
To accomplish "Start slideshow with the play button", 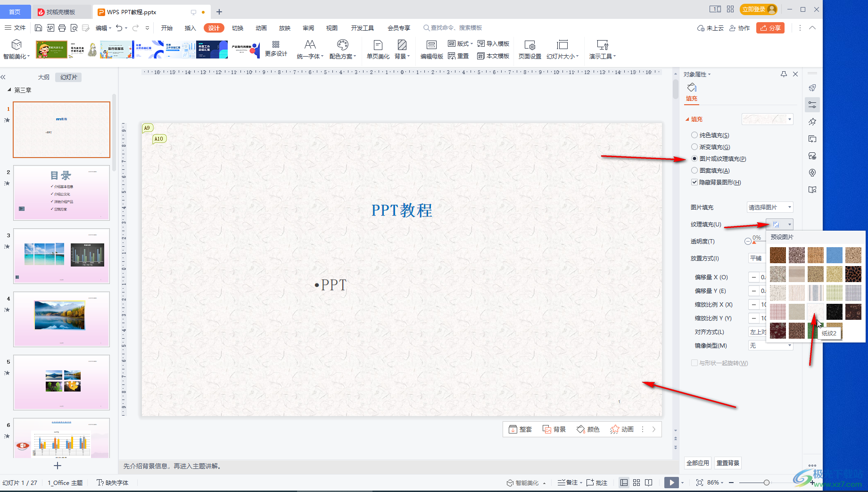I will (x=671, y=483).
